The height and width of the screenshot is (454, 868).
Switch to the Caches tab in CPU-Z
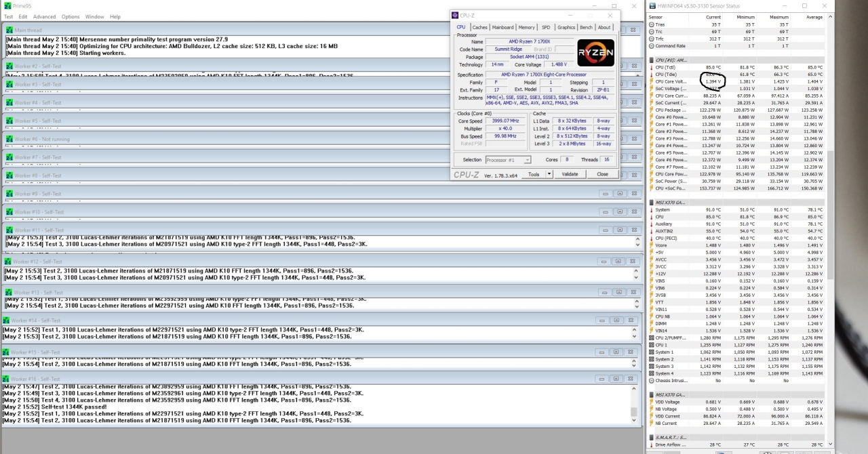click(x=479, y=27)
